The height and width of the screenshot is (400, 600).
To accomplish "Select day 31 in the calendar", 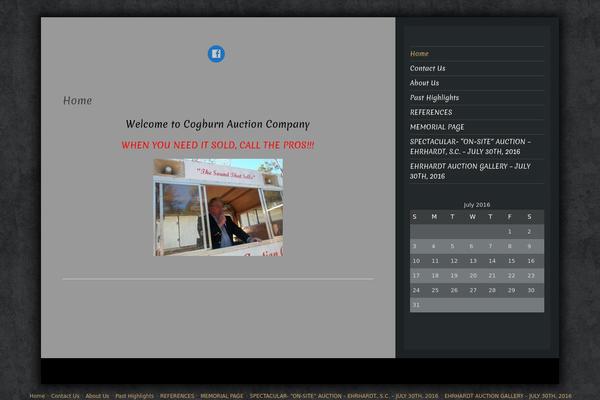I will 416,305.
